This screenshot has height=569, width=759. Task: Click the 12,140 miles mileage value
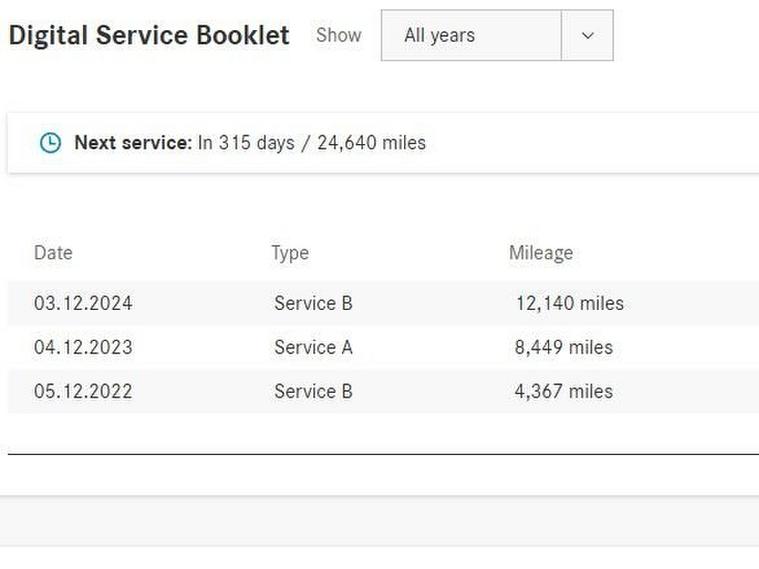pyautogui.click(x=569, y=303)
